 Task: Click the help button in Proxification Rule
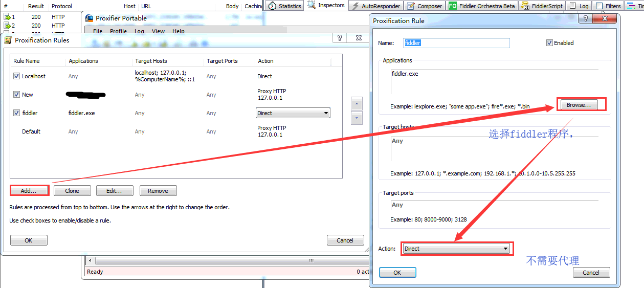tap(586, 18)
